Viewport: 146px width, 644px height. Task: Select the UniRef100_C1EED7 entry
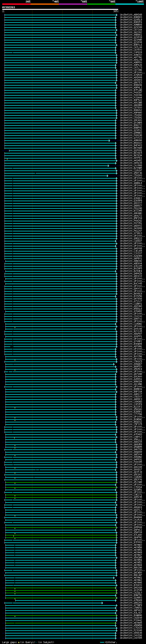pos(131,241)
